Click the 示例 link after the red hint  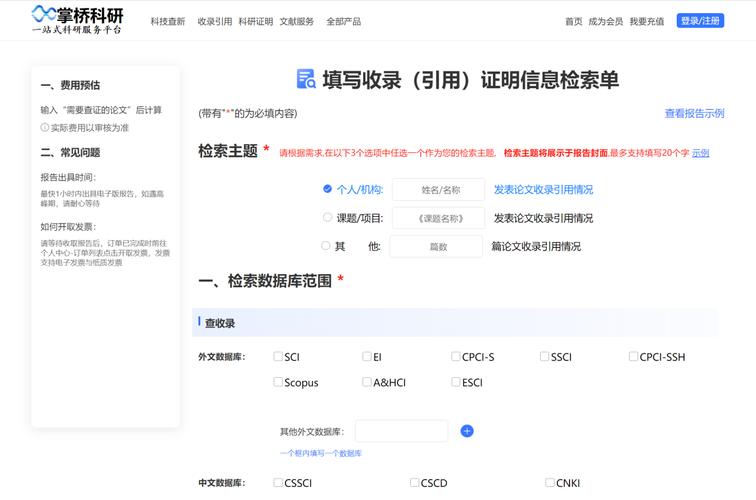[x=700, y=153]
